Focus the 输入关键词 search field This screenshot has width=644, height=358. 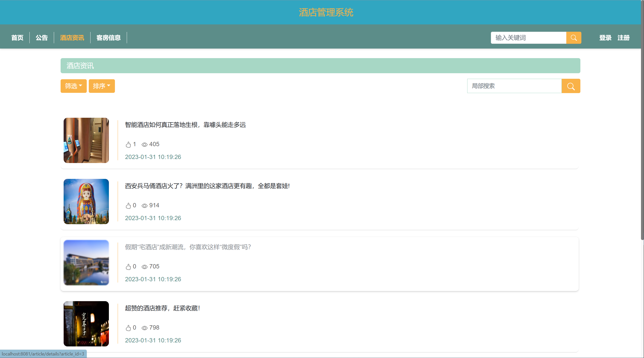[x=528, y=38]
